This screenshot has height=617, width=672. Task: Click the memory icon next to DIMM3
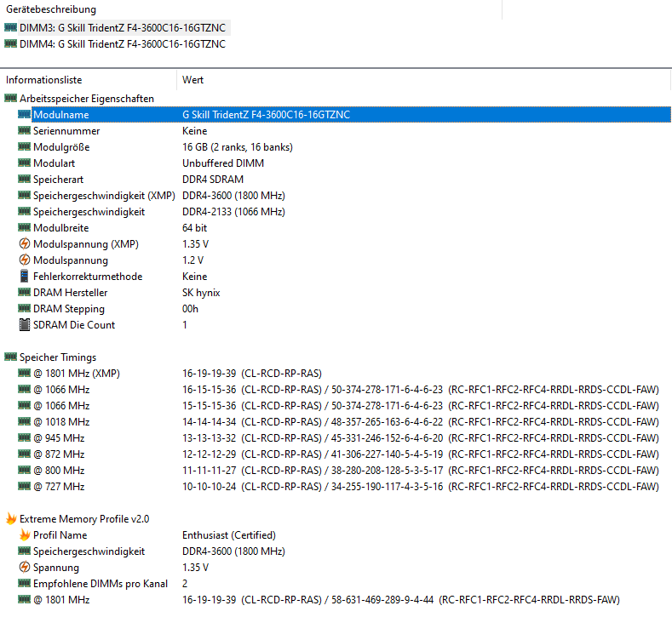click(x=11, y=28)
